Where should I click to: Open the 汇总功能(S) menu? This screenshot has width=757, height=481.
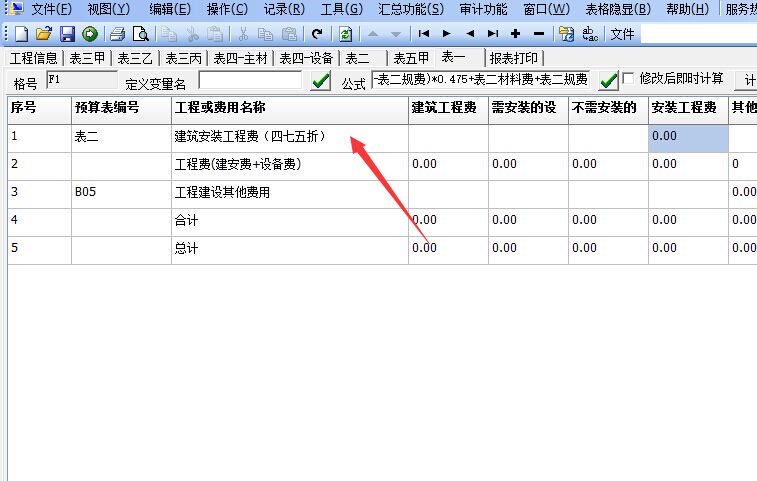click(x=411, y=9)
